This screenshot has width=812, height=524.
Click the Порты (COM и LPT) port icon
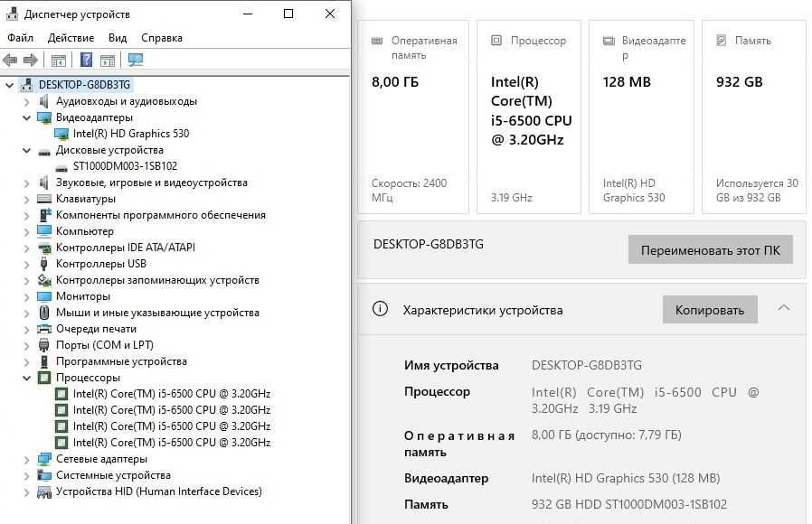[44, 345]
